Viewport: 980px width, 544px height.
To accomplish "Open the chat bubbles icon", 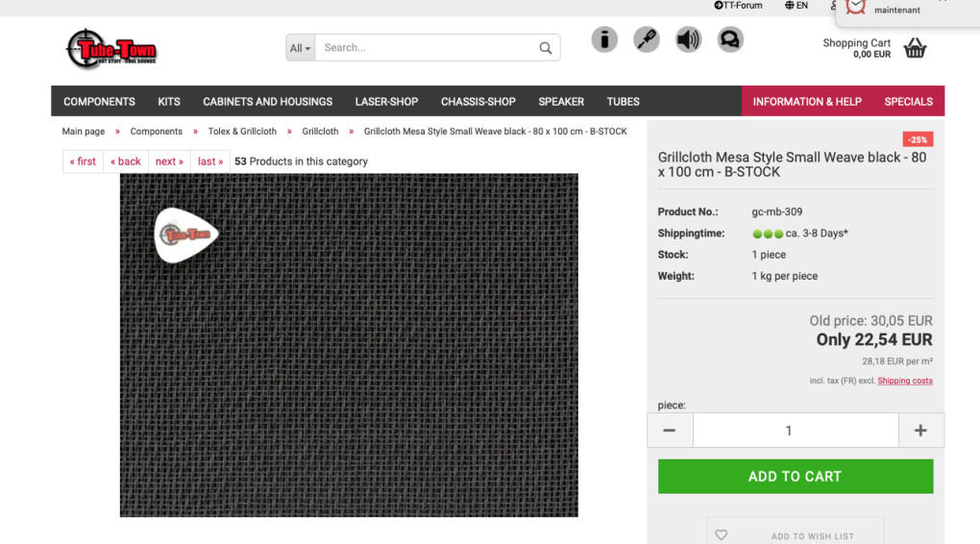I will coord(730,39).
